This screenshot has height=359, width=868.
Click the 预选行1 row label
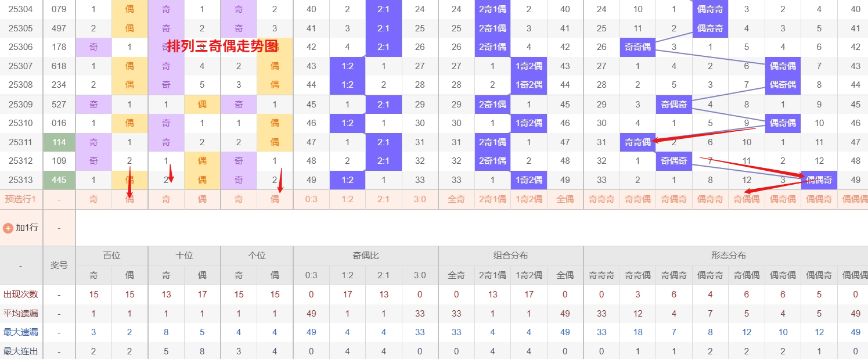21,199
